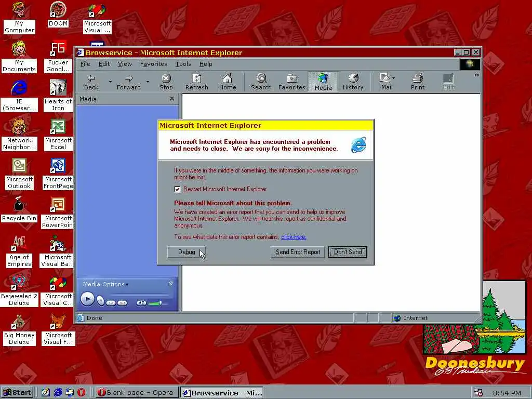
Task: Click the Debug button
Action: tap(187, 252)
